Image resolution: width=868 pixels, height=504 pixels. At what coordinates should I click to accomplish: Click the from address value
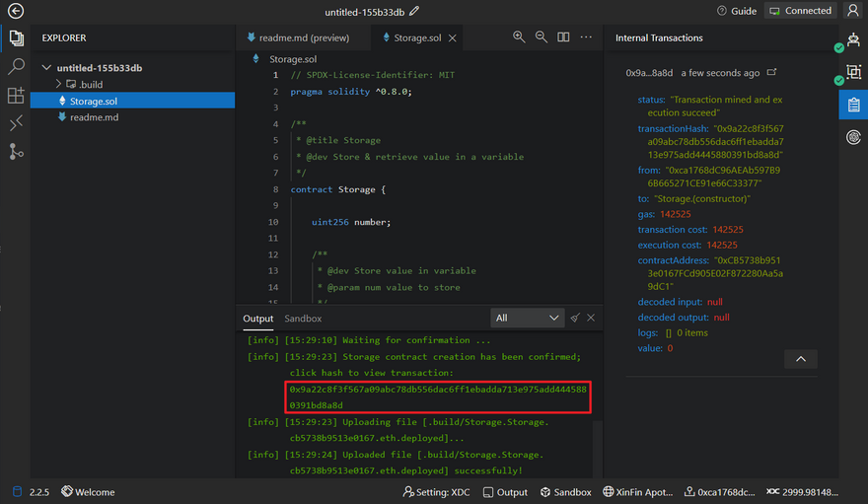(714, 177)
